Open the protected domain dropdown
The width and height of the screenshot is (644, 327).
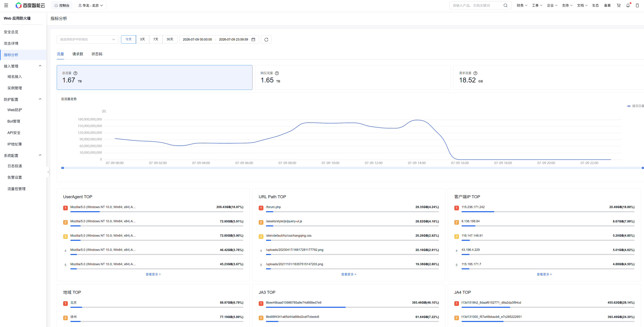(x=88, y=39)
